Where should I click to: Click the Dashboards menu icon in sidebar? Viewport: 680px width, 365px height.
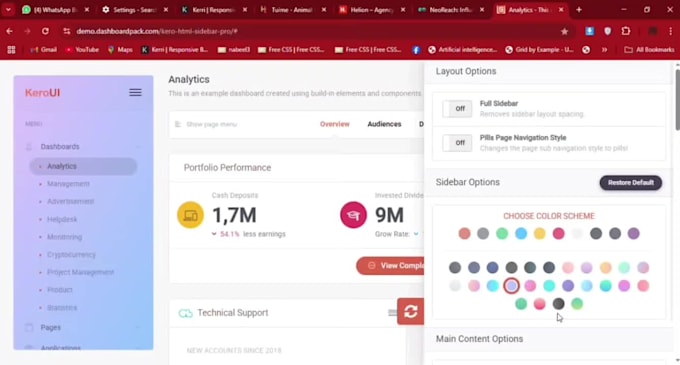pos(29,147)
